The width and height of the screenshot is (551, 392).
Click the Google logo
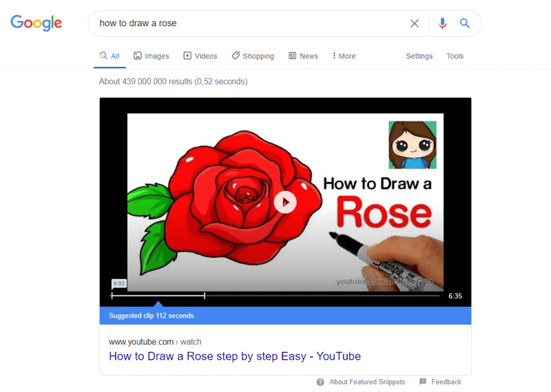coord(36,23)
